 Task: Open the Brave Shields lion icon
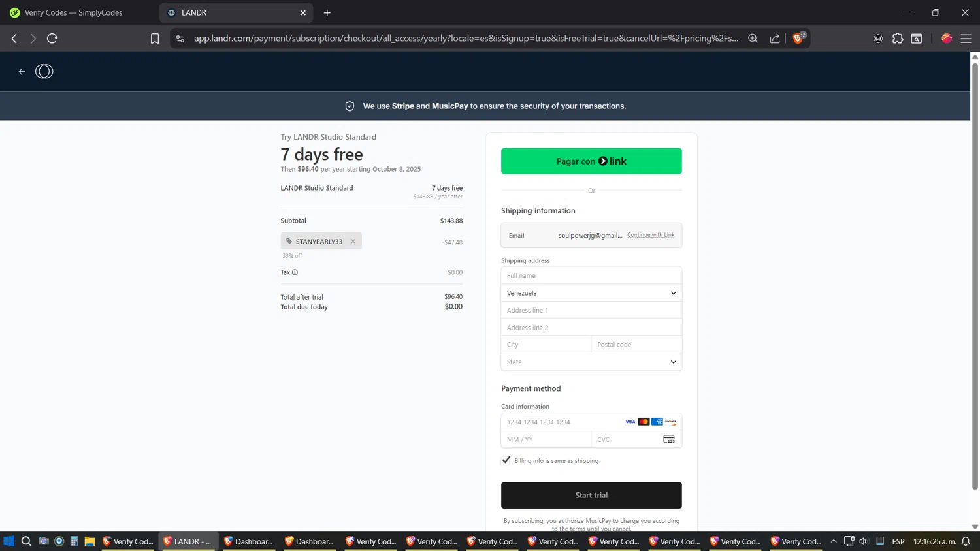pyautogui.click(x=798, y=39)
